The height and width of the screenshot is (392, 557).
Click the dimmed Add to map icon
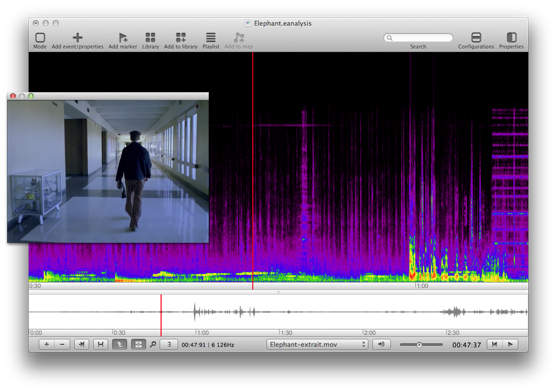point(239,37)
